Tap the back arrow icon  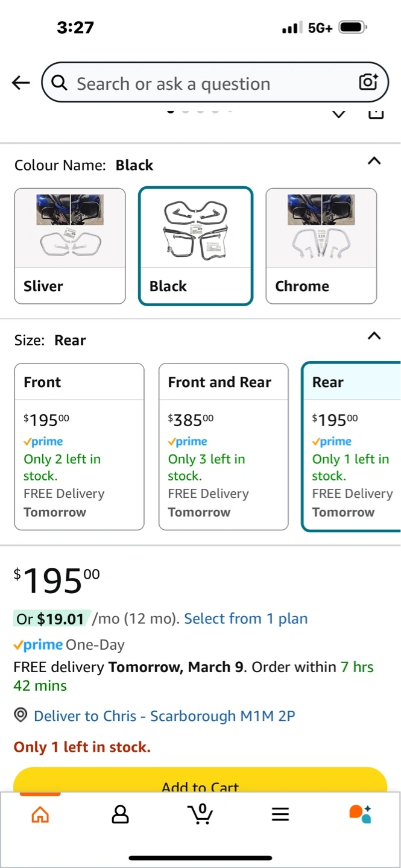(x=21, y=83)
